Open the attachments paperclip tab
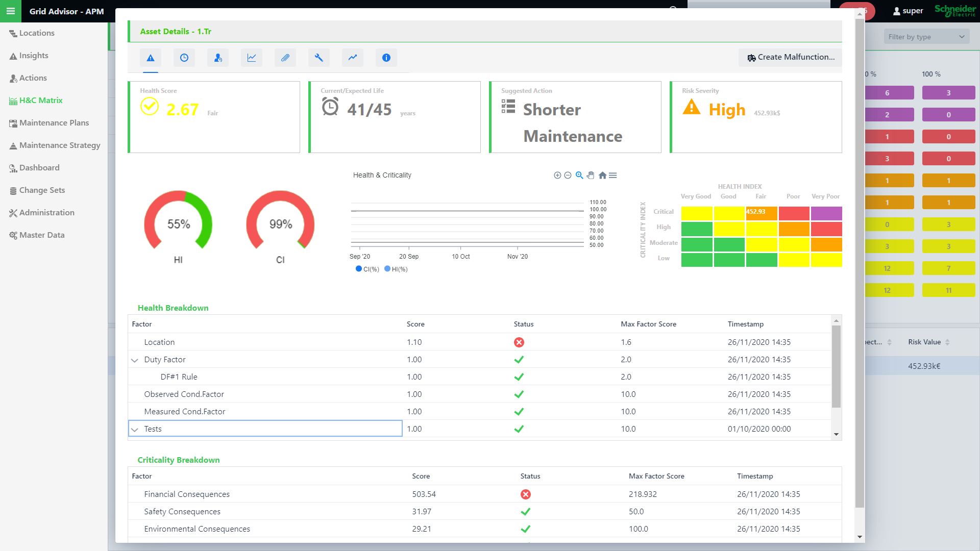The image size is (980, 551). click(x=285, y=58)
